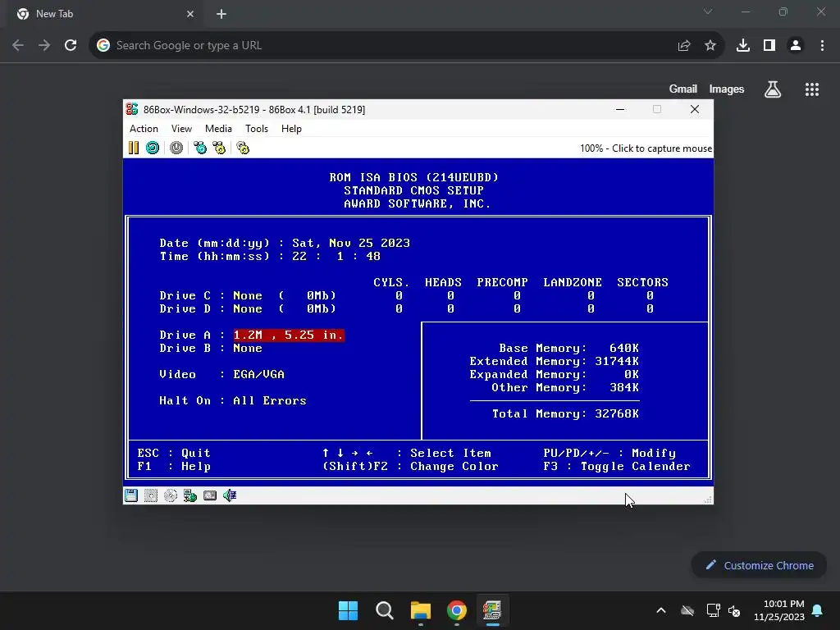
Task: Click the 'Click to capture mouse' status text
Action: pyautogui.click(x=662, y=148)
